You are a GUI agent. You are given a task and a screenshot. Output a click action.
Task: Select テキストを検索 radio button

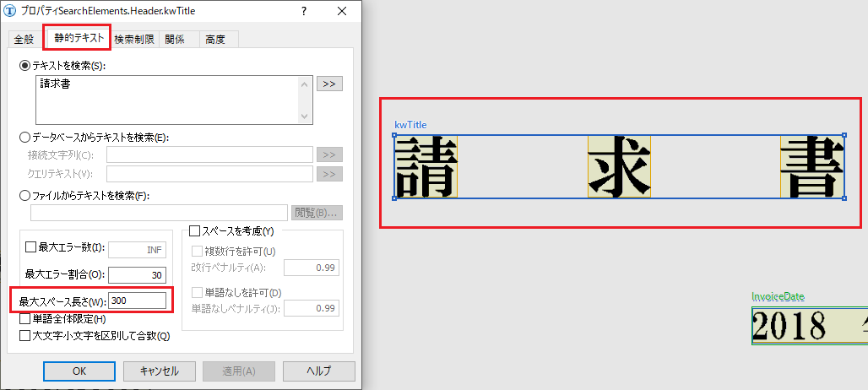click(x=25, y=65)
